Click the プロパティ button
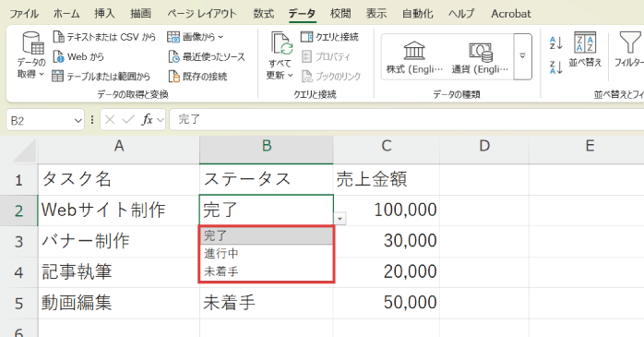The height and width of the screenshot is (337, 644). pyautogui.click(x=326, y=56)
